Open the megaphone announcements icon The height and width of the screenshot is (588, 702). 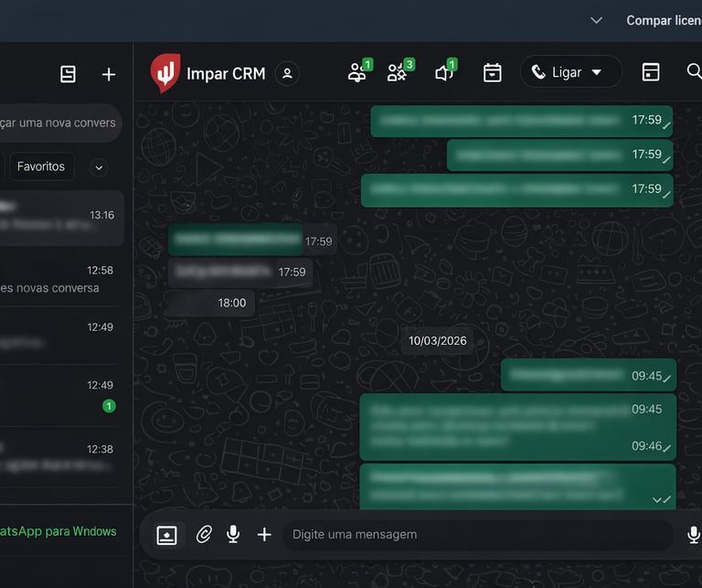click(446, 70)
